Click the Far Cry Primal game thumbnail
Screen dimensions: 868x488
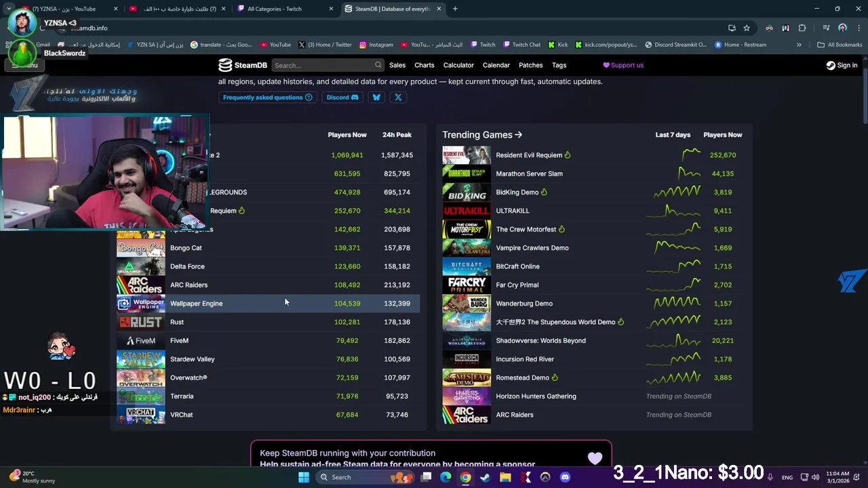coord(466,285)
